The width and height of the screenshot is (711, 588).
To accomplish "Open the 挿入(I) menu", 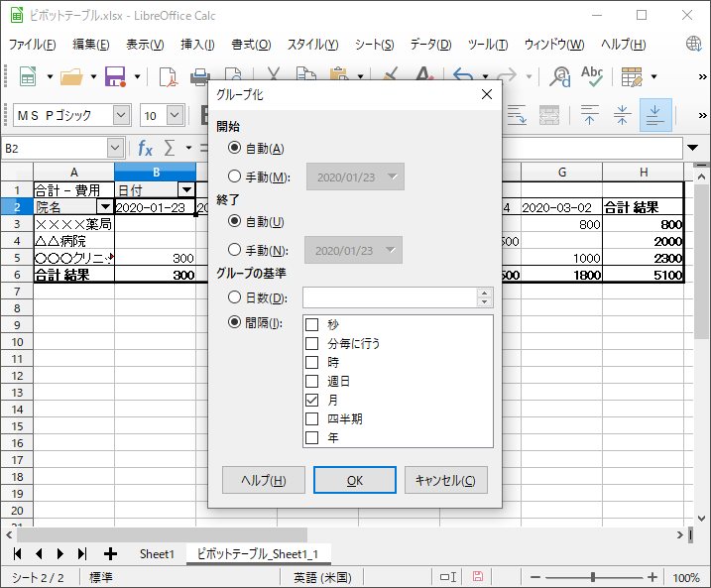I will coord(197,45).
